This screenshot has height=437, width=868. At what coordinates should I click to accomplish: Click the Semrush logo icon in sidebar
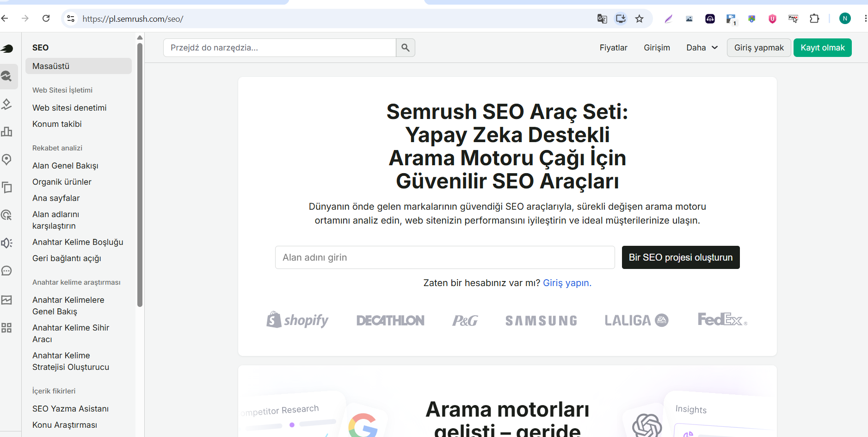[6, 48]
